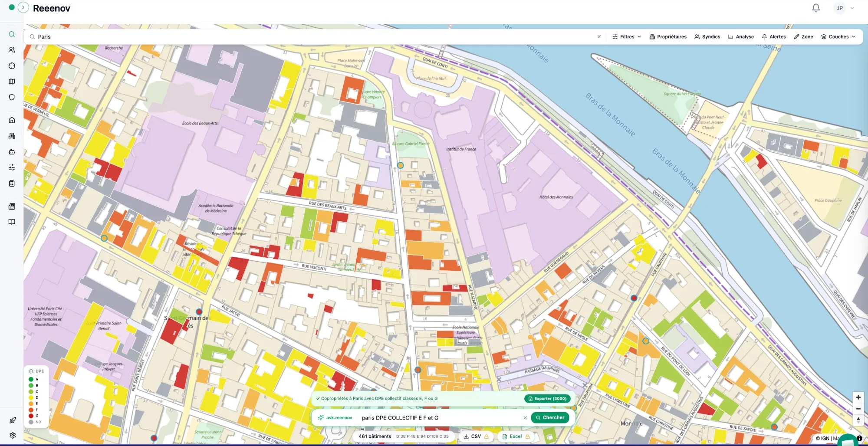Viewport: 868px width, 446px height.
Task: Click the Institut de France label
Action: (461, 149)
